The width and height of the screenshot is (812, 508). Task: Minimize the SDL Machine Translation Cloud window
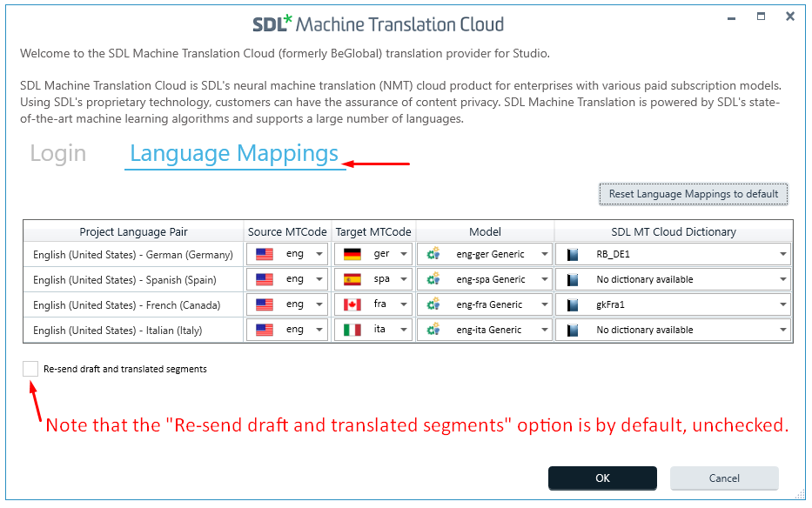click(731, 18)
